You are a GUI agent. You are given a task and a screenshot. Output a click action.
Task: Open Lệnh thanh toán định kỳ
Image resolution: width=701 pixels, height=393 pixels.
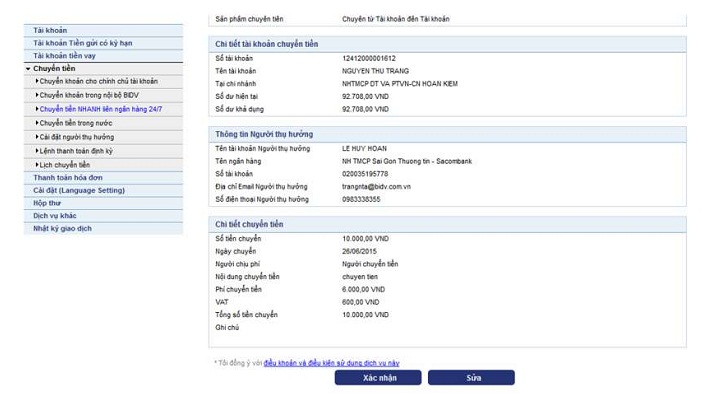pos(76,151)
